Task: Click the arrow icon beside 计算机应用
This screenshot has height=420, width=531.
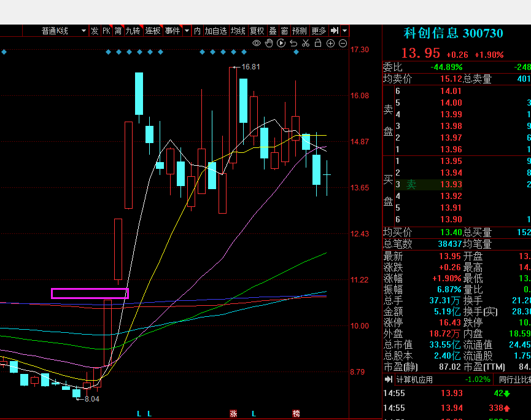Action: click(389, 379)
